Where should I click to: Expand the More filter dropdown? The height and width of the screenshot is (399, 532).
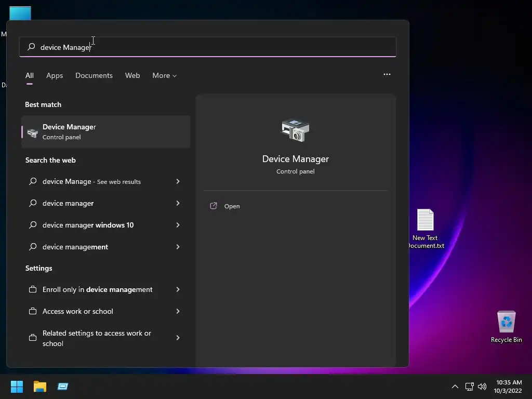(165, 75)
